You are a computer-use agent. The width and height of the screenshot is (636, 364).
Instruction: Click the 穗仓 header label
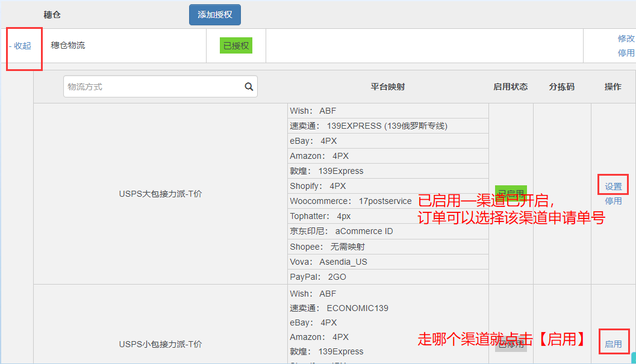(x=52, y=15)
